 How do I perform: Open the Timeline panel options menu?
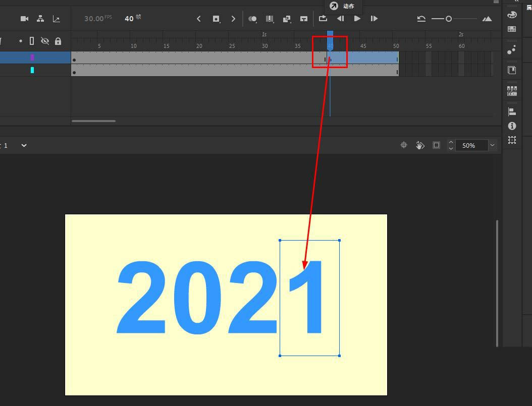pyautogui.click(x=496, y=3)
